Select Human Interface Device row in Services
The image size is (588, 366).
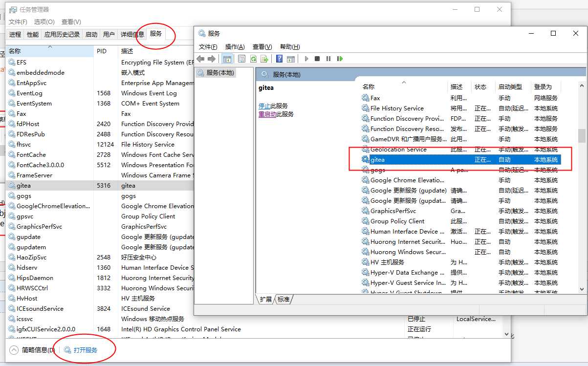click(460, 232)
